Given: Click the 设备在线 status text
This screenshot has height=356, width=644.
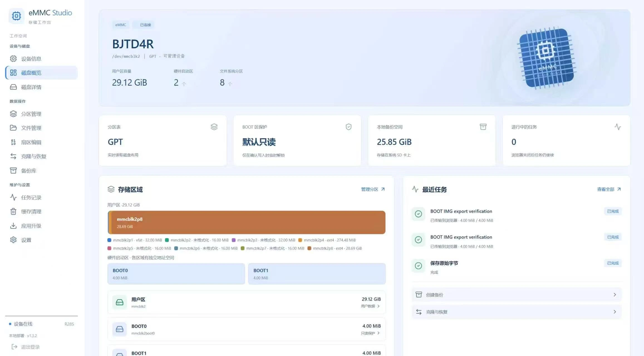Looking at the screenshot, I should pyautogui.click(x=23, y=324).
